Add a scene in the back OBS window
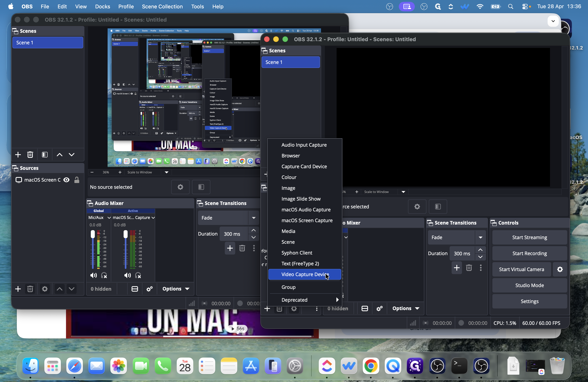Viewport: 588px width, 382px height. 18,155
